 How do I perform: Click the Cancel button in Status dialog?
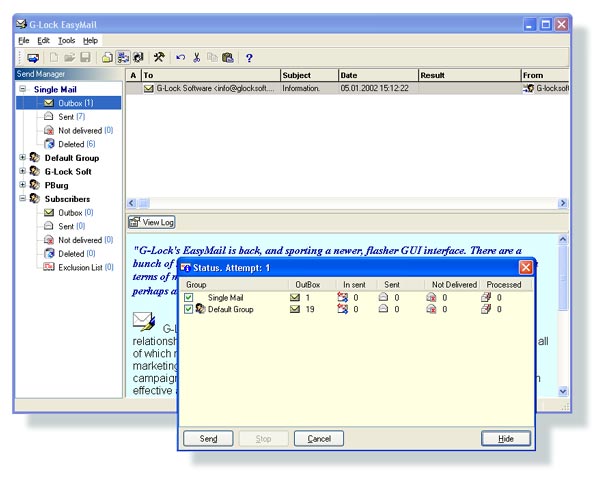coord(319,439)
